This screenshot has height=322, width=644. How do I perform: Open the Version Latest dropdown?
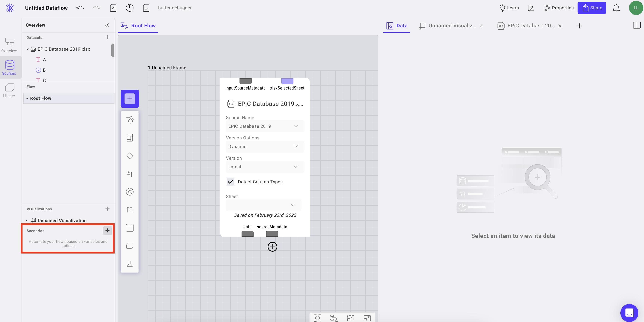pos(265,167)
